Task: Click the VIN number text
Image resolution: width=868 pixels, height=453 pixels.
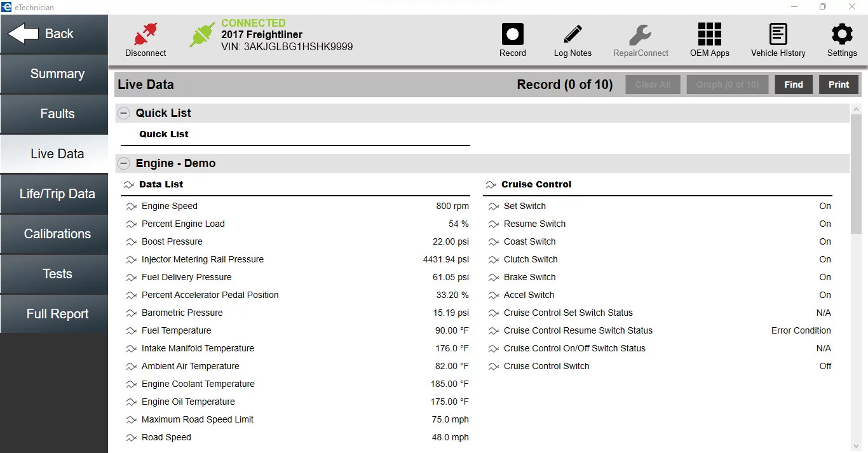Action: coord(287,47)
